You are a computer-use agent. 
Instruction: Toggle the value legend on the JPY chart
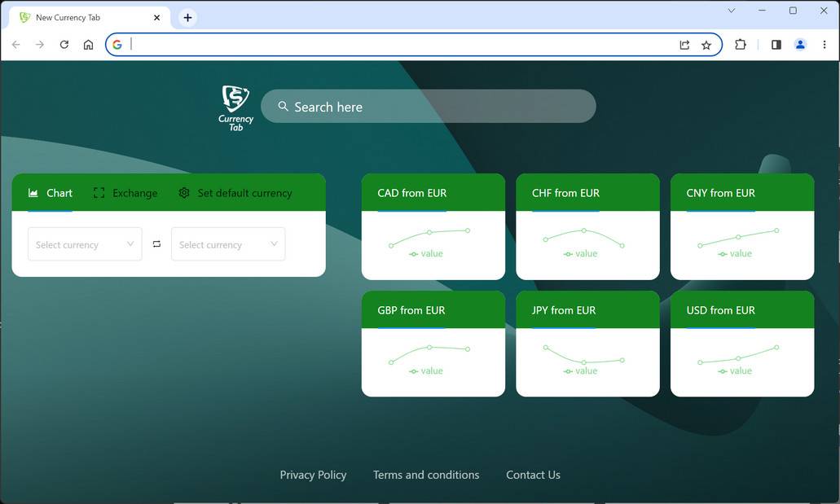[581, 370]
